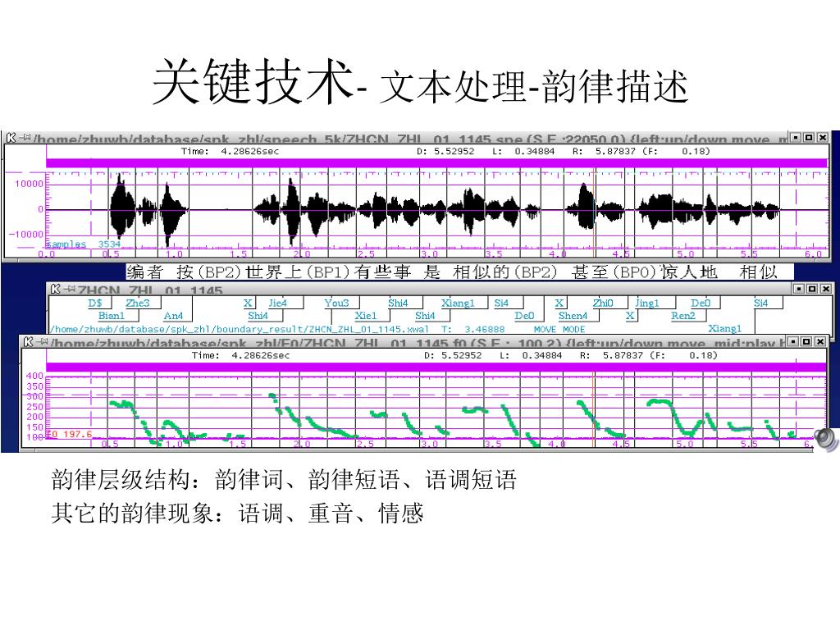The width and height of the screenshot is (840, 630).
Task: Click the boundary_result xwal file path
Action: 240,329
